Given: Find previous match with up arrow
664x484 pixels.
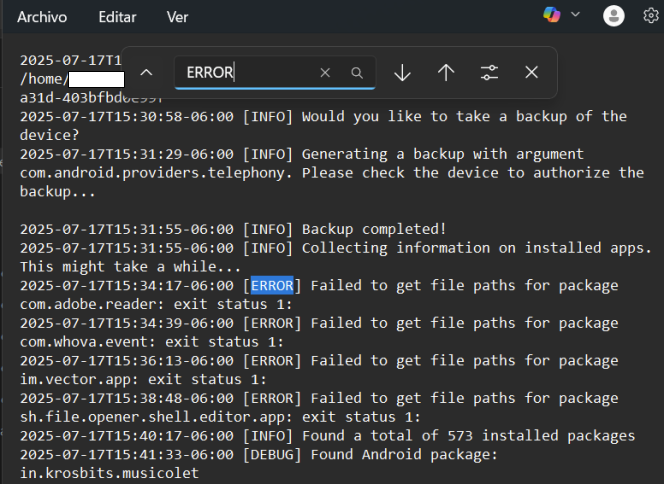Looking at the screenshot, I should pyautogui.click(x=446, y=73).
